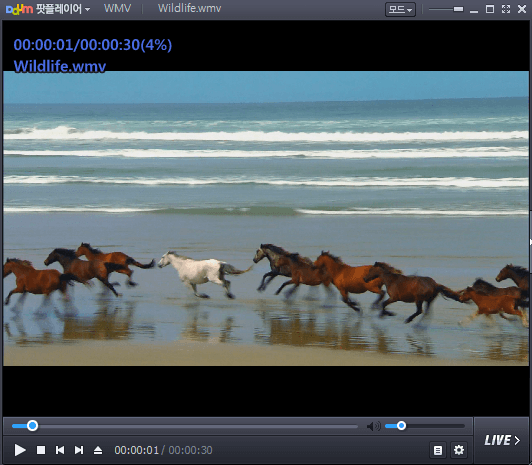The width and height of the screenshot is (532, 465).
Task: Open the settings gear icon
Action: pyautogui.click(x=459, y=450)
